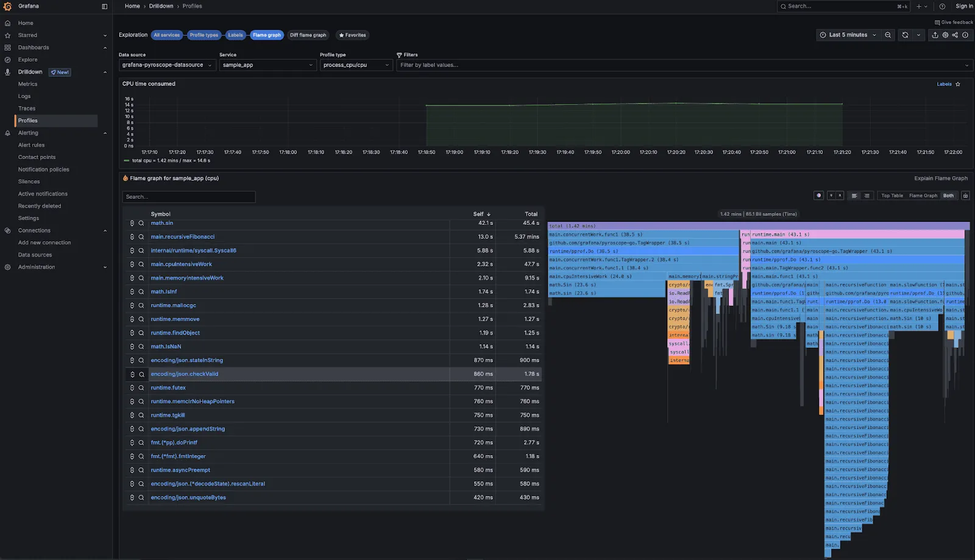Open the Service dropdown showing sample_app
Screen dimensions: 975x560
pos(268,65)
